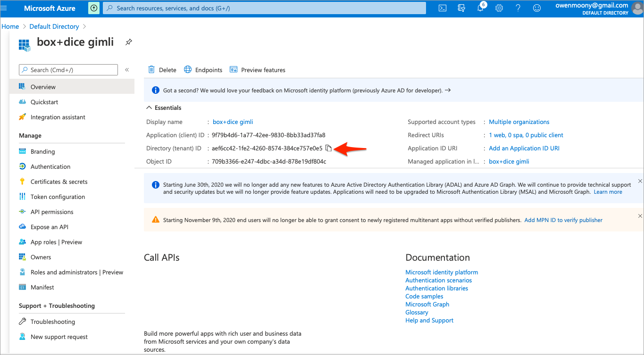Open Endpoints from the toolbar
This screenshot has height=355, width=644.
(203, 70)
